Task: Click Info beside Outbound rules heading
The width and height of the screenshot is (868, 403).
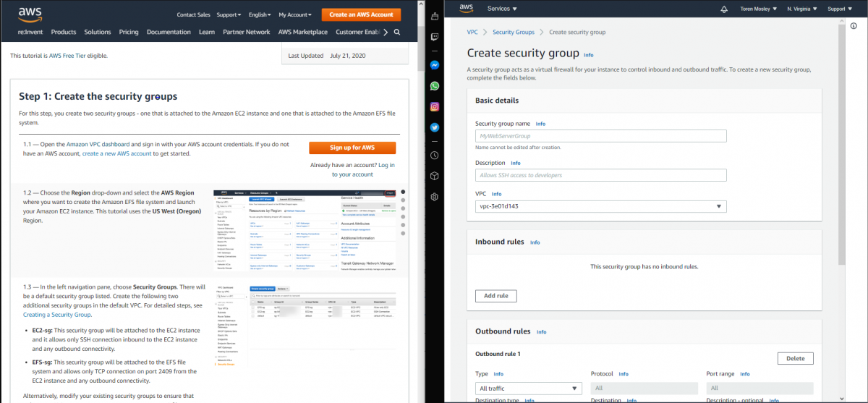Action: [542, 332]
